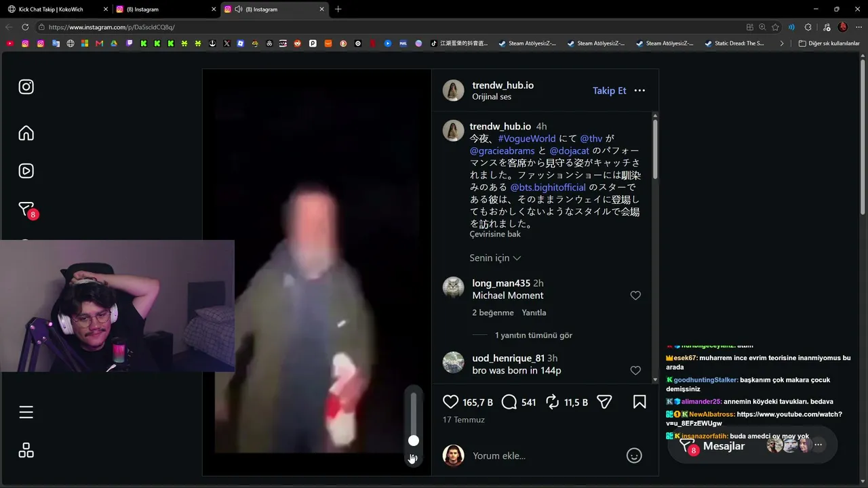View the long_man435 commenter avatar
The width and height of the screenshot is (868, 488).
tap(453, 287)
